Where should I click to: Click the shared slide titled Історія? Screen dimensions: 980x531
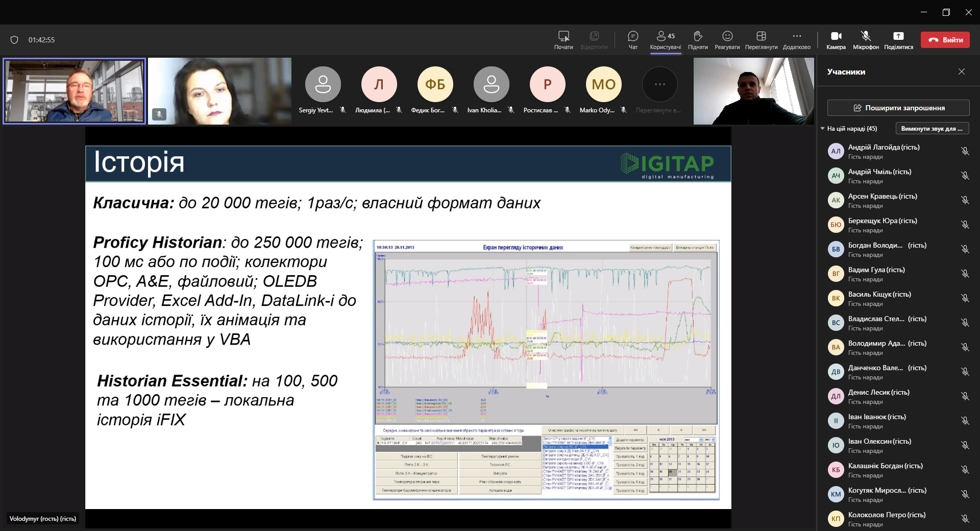[x=408, y=327]
